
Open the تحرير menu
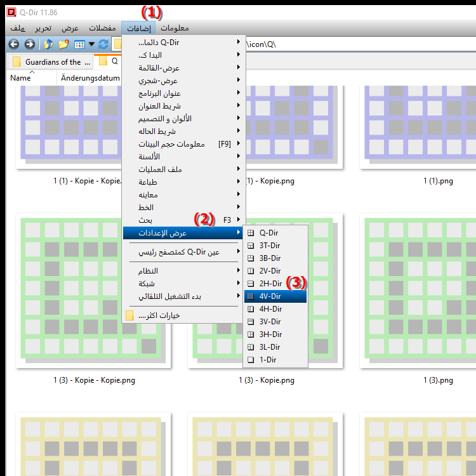[x=43, y=28]
